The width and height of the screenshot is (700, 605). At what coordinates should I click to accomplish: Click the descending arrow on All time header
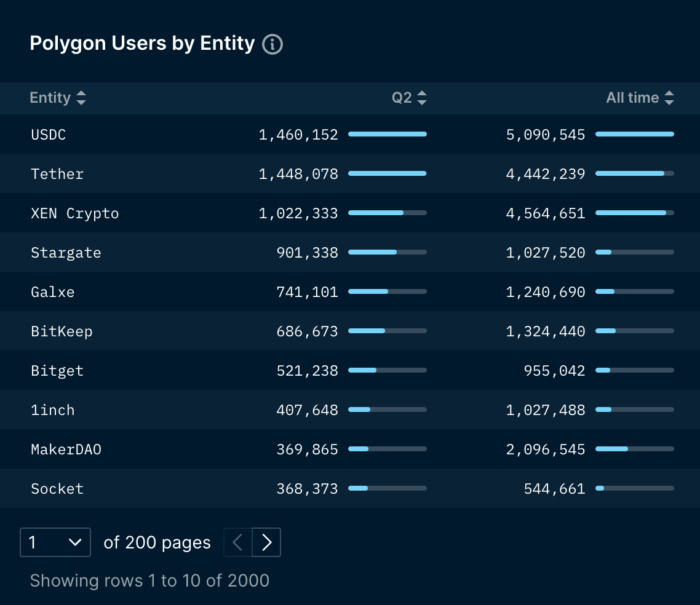click(669, 101)
